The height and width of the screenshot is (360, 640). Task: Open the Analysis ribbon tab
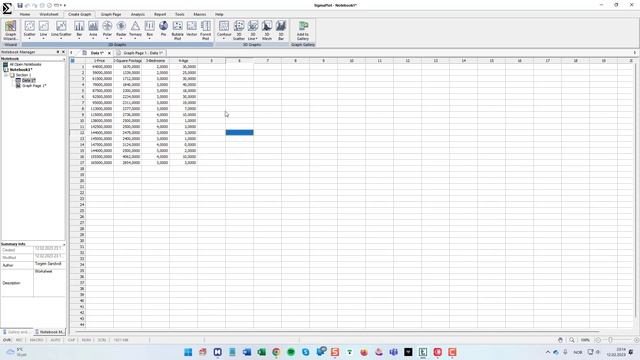[x=138, y=14]
